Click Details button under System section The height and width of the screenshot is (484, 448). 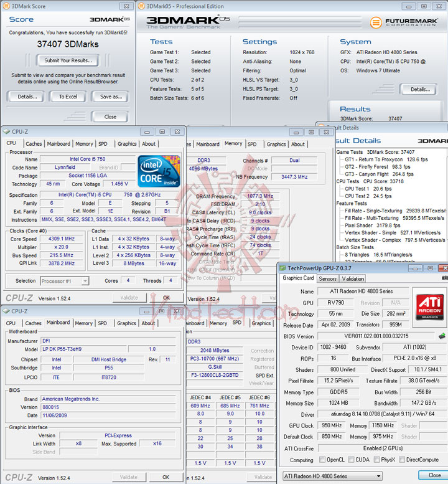[x=420, y=89]
